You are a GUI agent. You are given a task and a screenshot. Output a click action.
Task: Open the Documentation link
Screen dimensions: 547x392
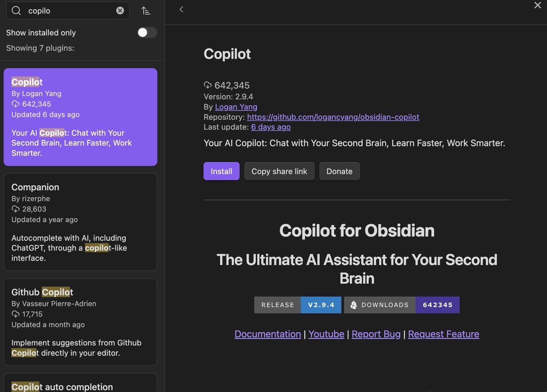click(268, 334)
